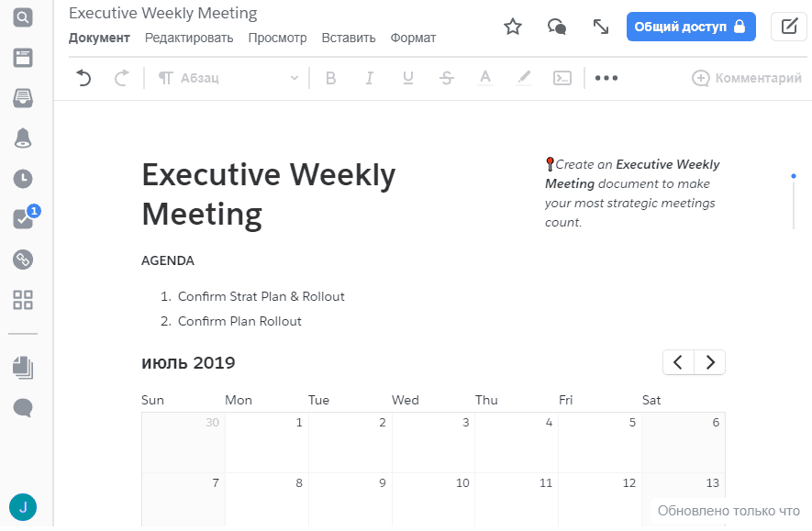Go to next month in calendar

(x=709, y=362)
